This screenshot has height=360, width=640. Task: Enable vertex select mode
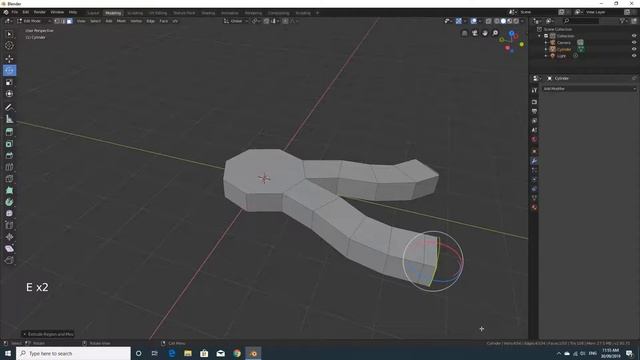57,21
